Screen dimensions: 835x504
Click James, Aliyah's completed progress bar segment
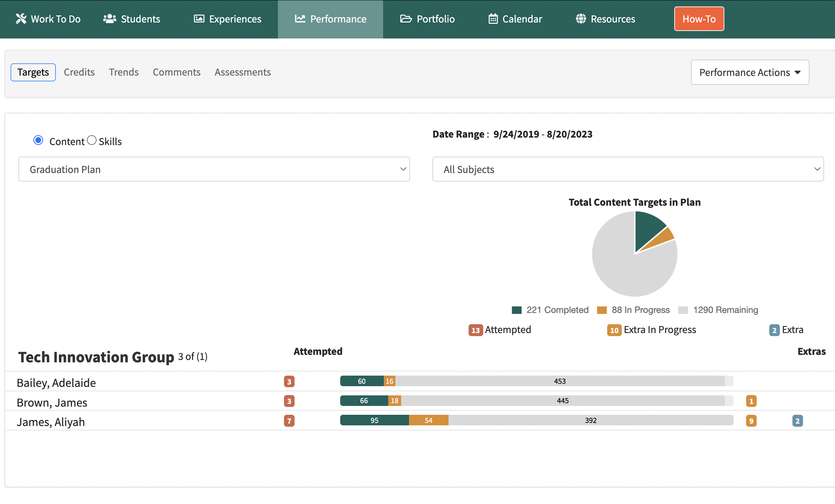click(x=374, y=420)
